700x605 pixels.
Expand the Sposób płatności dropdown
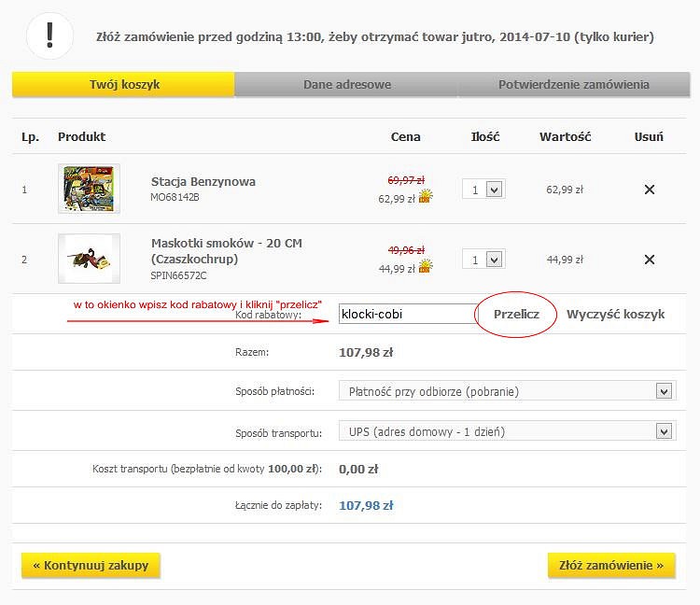point(507,391)
